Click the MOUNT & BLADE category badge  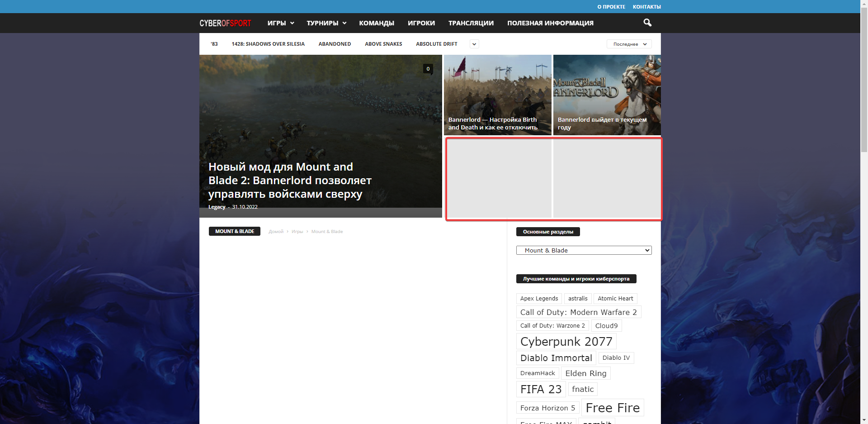(234, 231)
